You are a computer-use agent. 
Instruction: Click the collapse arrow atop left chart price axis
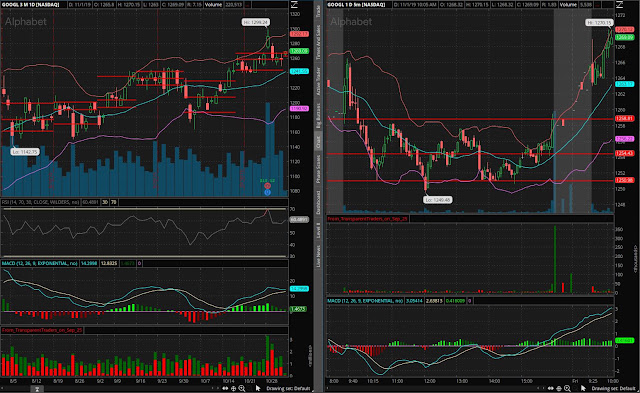point(294,4)
